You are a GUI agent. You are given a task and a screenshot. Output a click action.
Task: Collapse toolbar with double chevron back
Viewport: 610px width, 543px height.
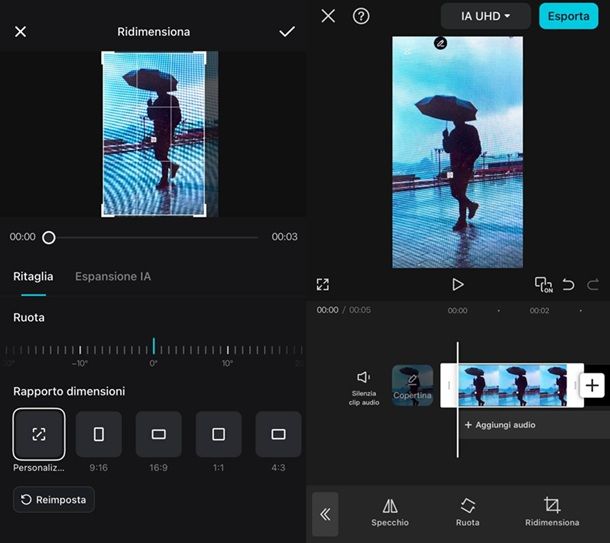pos(325,514)
